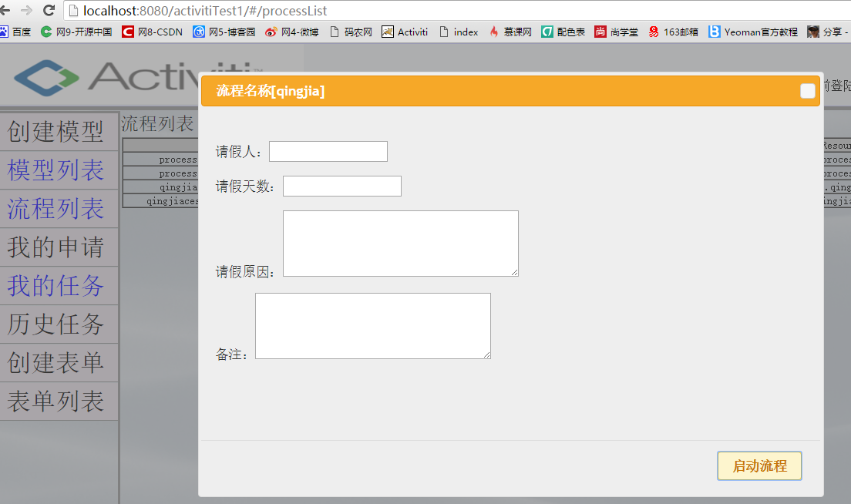Open the Activiti bookmark
This screenshot has height=504, width=851.
405,32
